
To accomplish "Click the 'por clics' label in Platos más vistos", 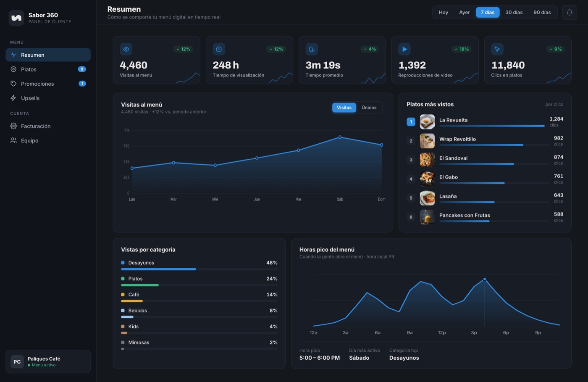I will (554, 104).
